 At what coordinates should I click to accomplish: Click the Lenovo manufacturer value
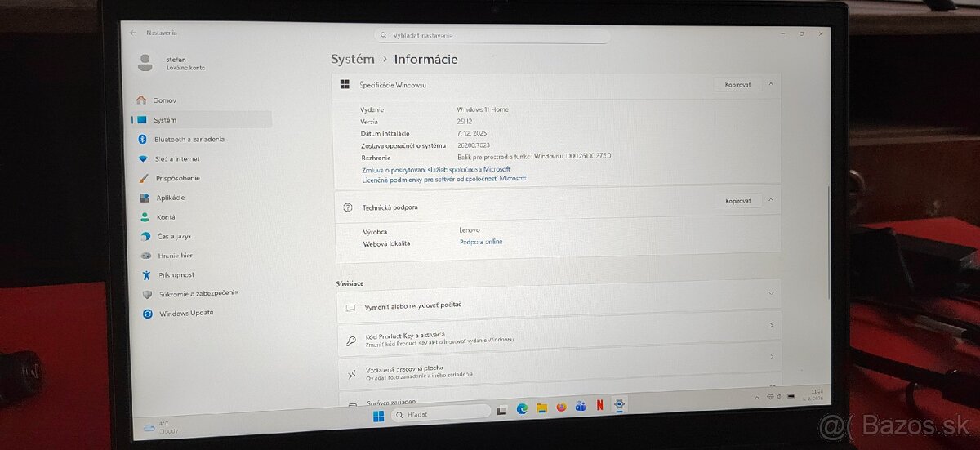(470, 230)
